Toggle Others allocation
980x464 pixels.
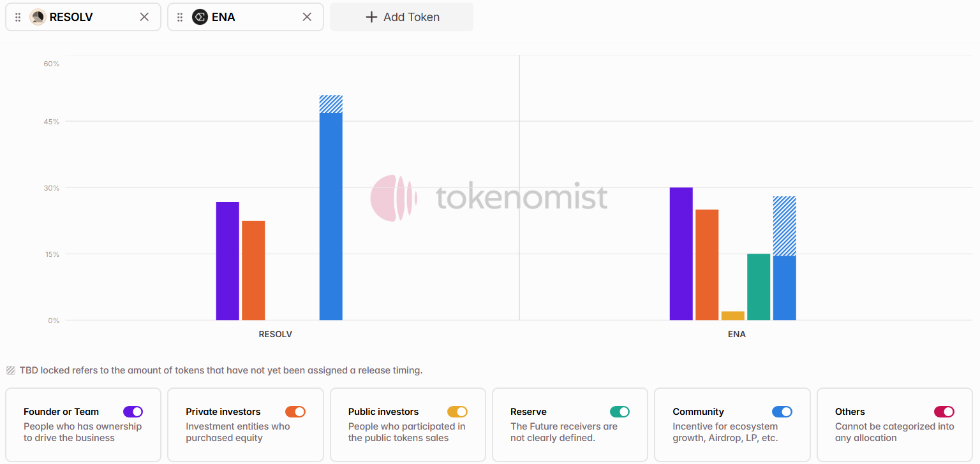pyautogui.click(x=944, y=412)
